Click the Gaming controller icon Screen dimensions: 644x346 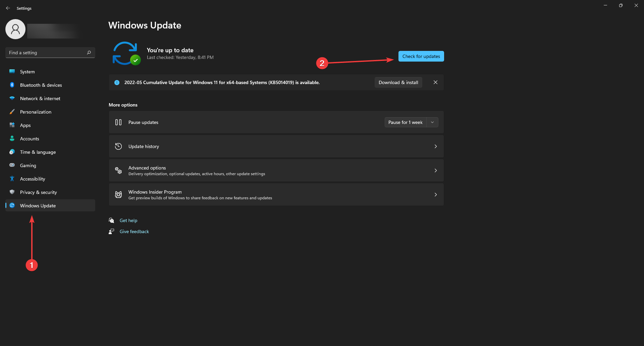click(12, 165)
